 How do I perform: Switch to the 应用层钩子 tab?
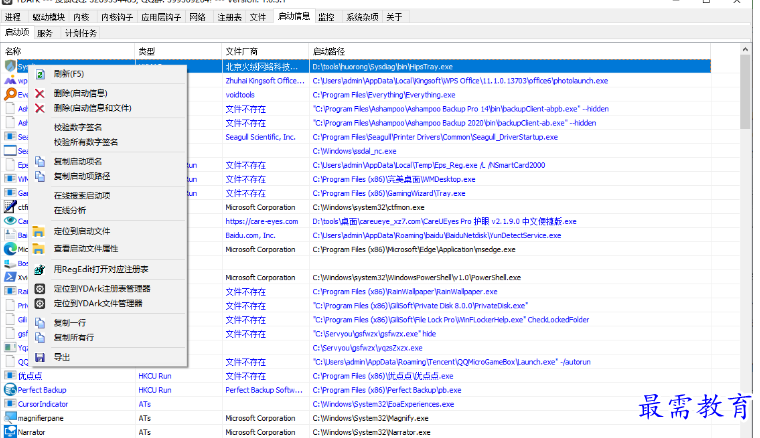click(x=161, y=17)
